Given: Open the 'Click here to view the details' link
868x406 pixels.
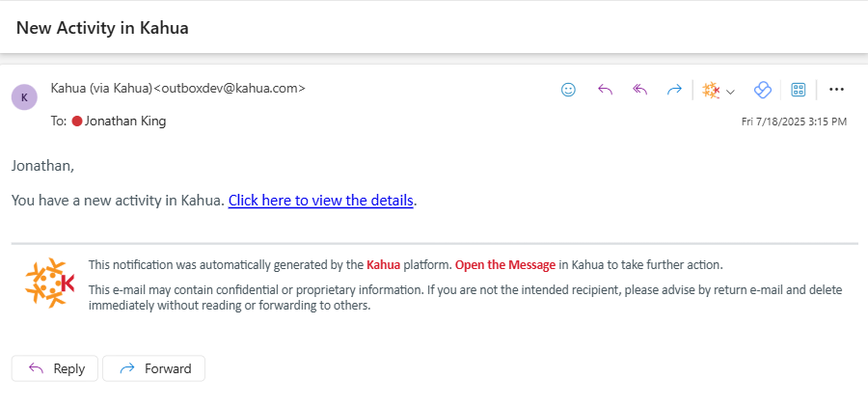Looking at the screenshot, I should point(321,201).
